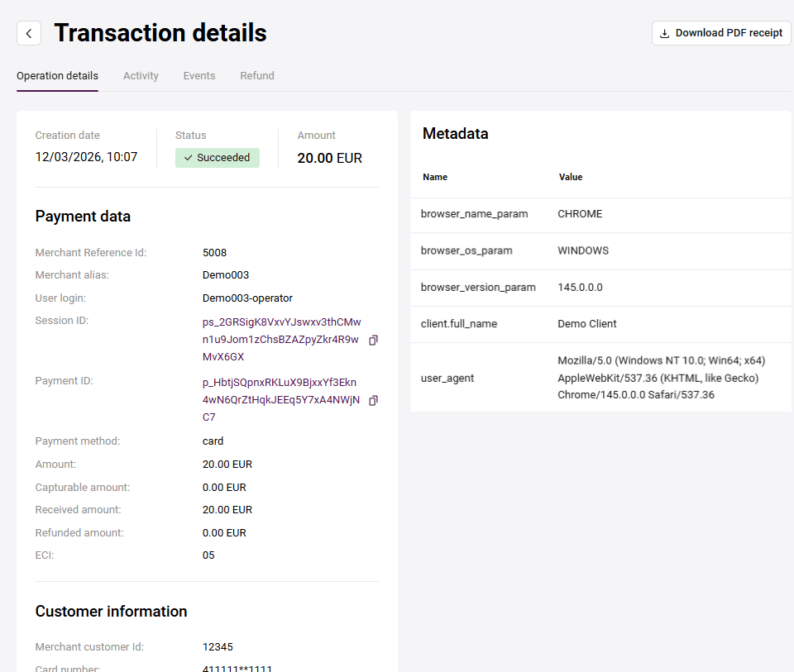Click the Merchant Reference Id value 5008
The image size is (794, 672).
214,253
